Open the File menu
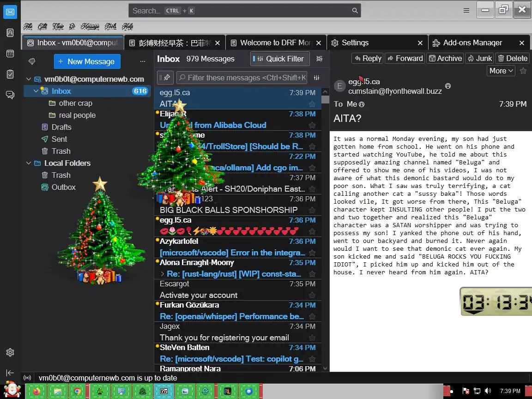 [28, 26]
